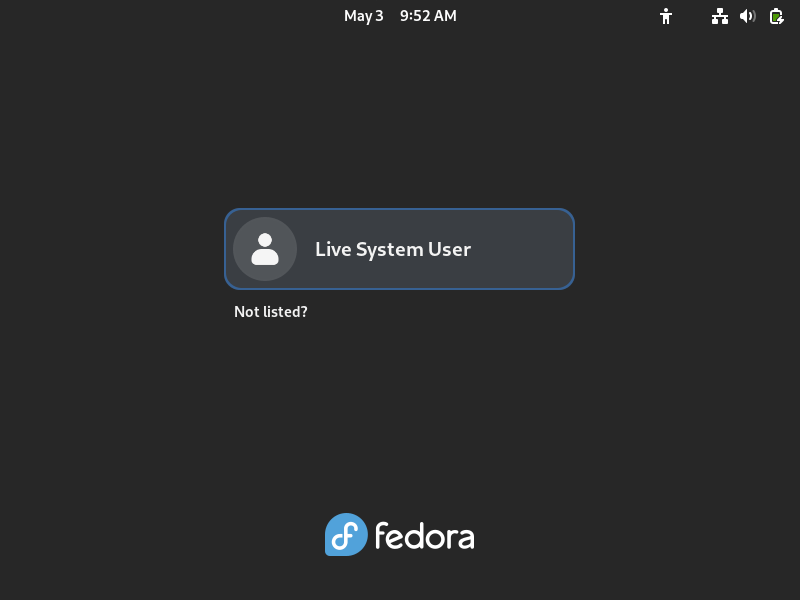The width and height of the screenshot is (800, 600).
Task: Click the May 3 date in top bar
Action: [363, 16]
